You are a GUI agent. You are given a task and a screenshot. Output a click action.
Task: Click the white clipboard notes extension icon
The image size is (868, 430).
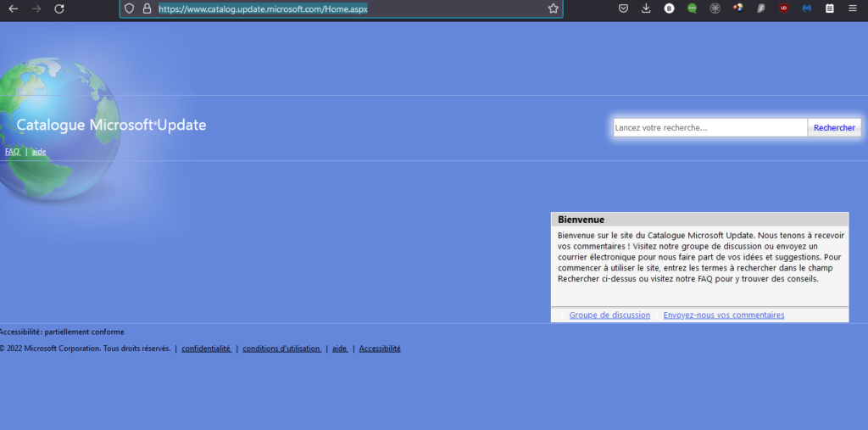pyautogui.click(x=830, y=8)
